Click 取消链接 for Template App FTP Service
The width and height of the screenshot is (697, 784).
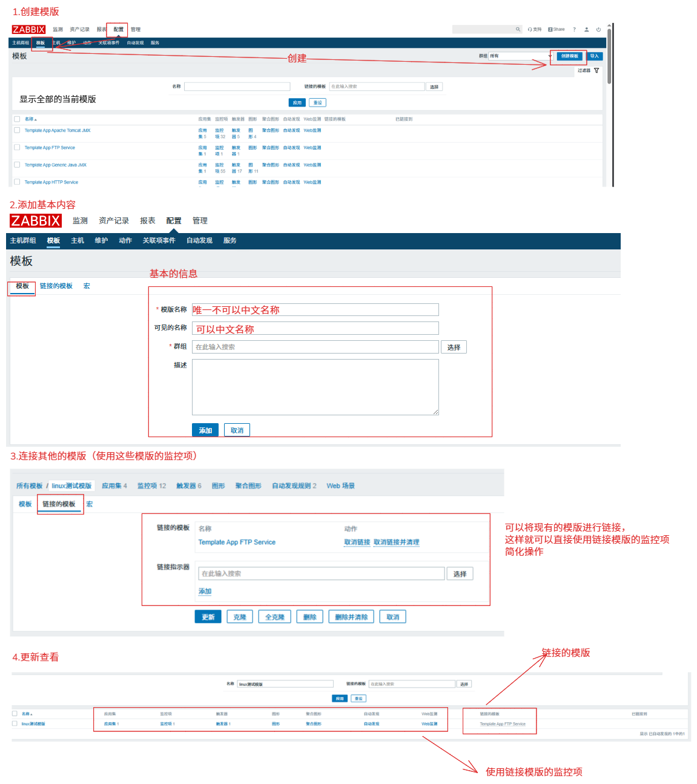(x=357, y=542)
